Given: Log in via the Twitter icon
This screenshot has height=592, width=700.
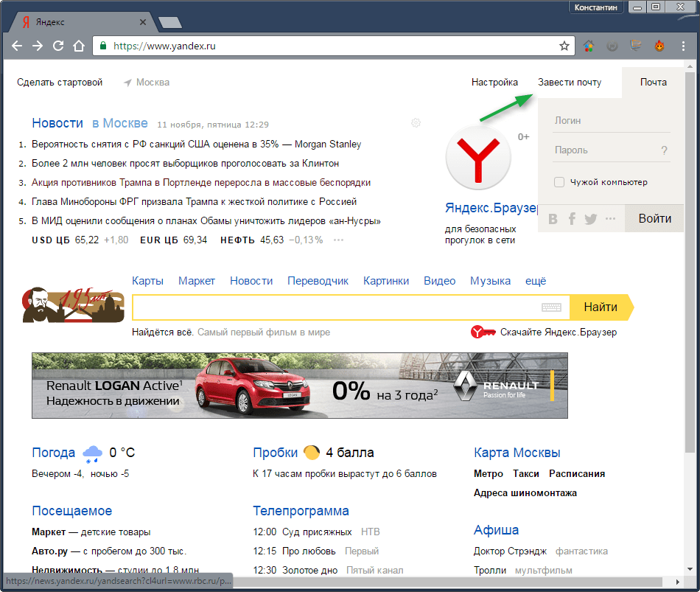Looking at the screenshot, I should pyautogui.click(x=591, y=219).
